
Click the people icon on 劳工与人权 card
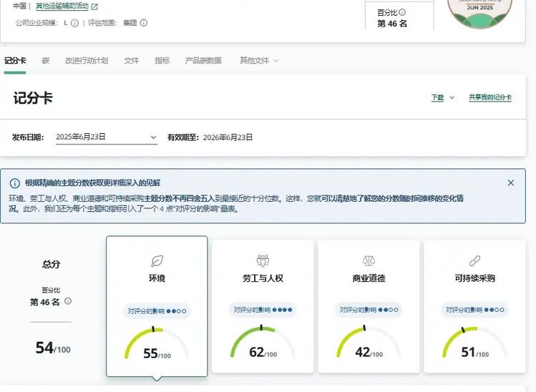tap(263, 260)
